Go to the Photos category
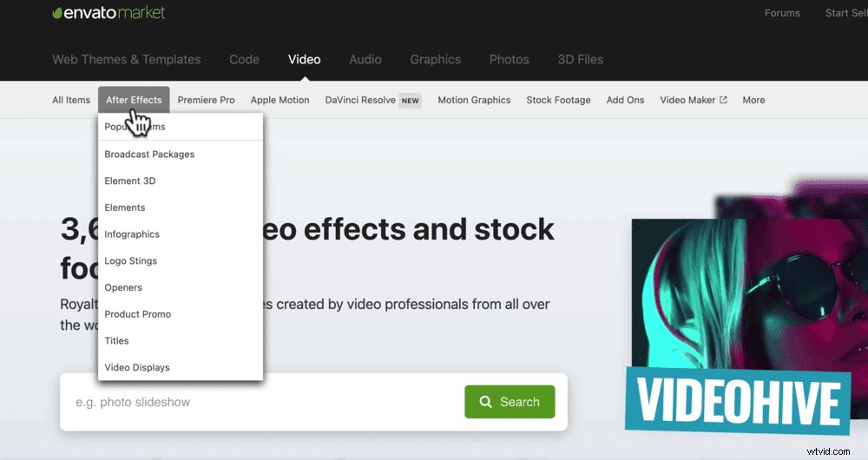This screenshot has height=460, width=868. point(509,59)
